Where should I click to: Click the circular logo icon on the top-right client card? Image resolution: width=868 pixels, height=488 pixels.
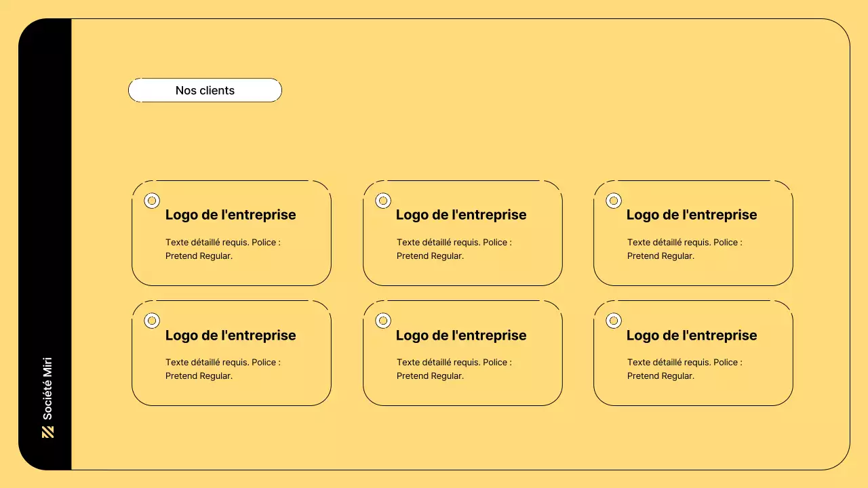[x=613, y=200]
